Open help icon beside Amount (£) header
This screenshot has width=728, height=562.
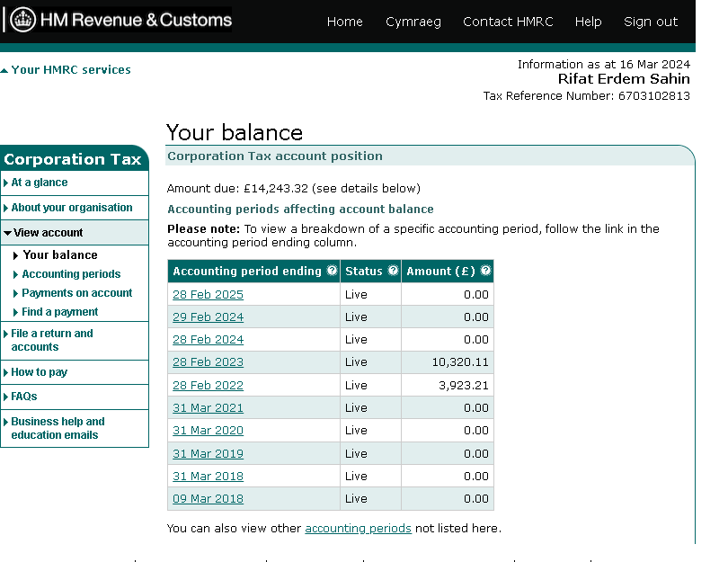coord(485,271)
